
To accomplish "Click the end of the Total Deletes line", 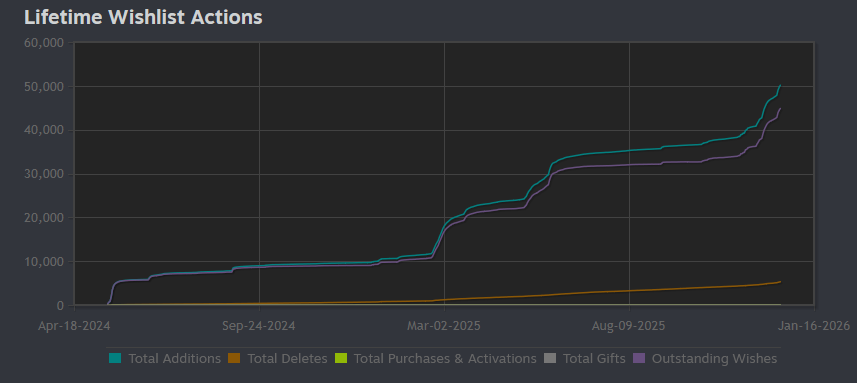I will (x=780, y=281).
